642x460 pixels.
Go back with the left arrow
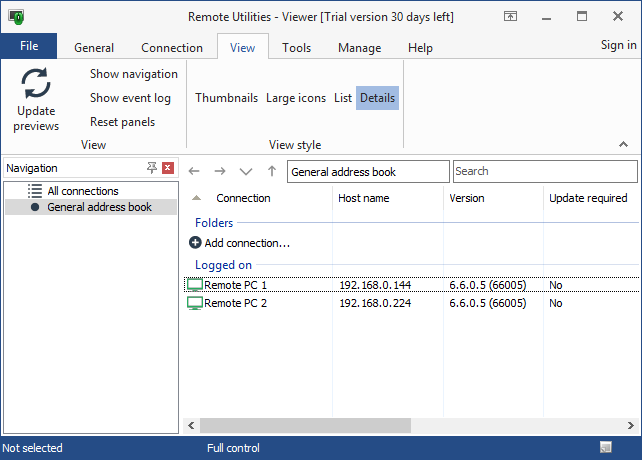pyautogui.click(x=194, y=171)
